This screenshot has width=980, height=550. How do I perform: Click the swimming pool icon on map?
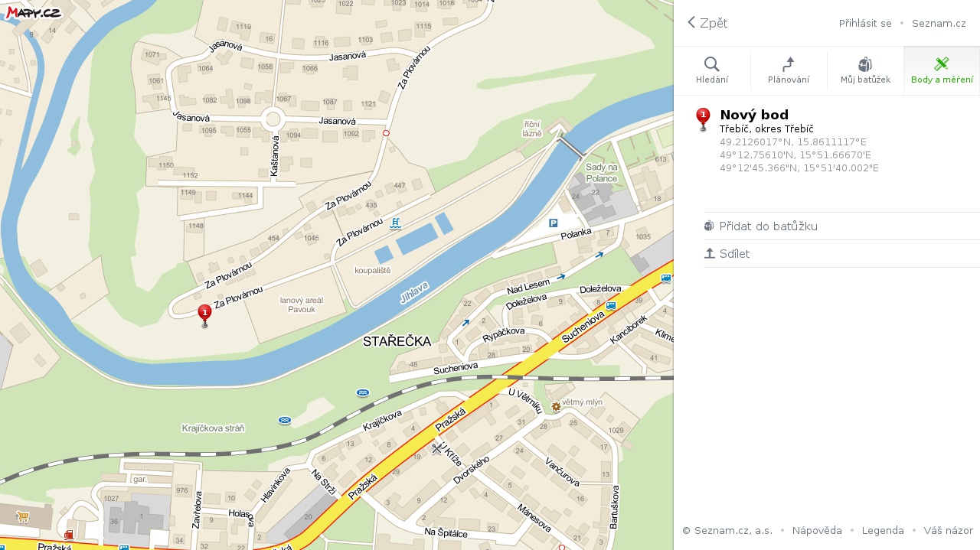[x=395, y=223]
